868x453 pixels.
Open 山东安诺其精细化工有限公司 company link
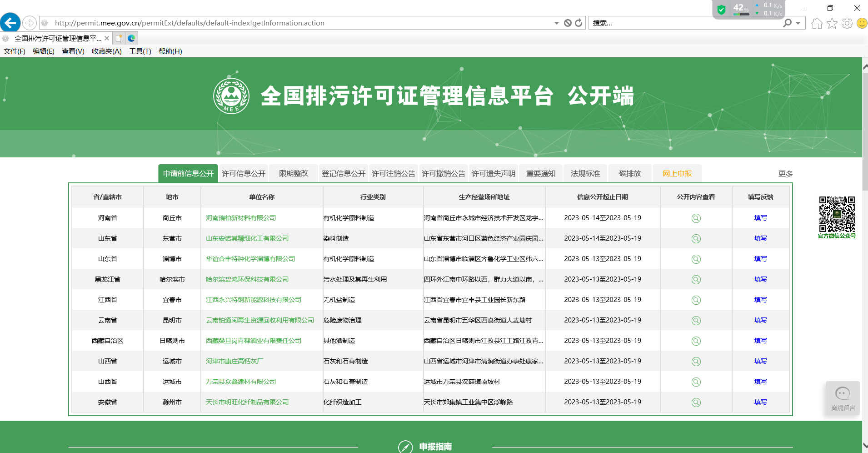pyautogui.click(x=247, y=238)
